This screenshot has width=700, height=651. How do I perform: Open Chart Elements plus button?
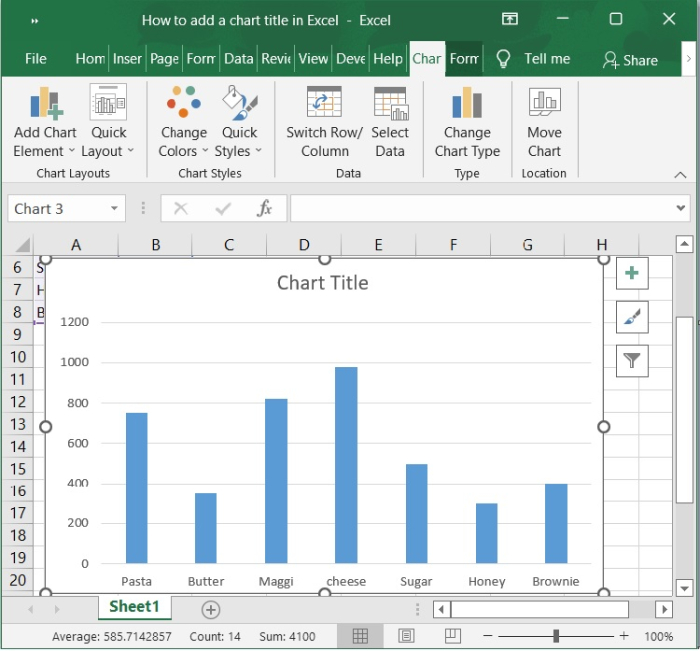pos(632,273)
